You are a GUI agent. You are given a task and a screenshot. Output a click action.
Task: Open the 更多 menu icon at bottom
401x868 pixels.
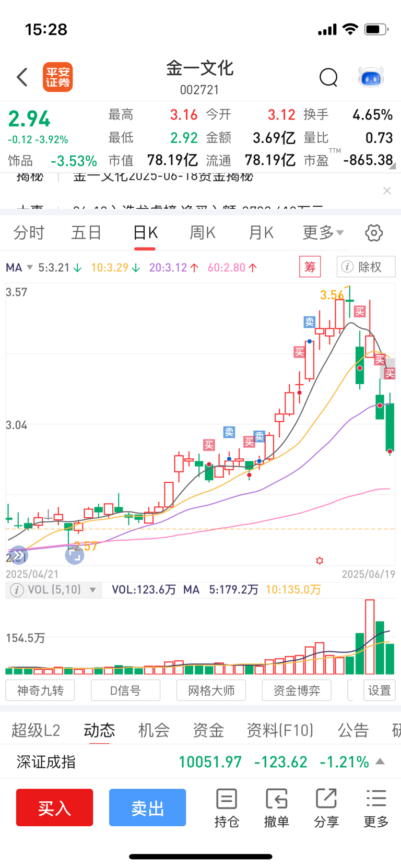click(376, 808)
